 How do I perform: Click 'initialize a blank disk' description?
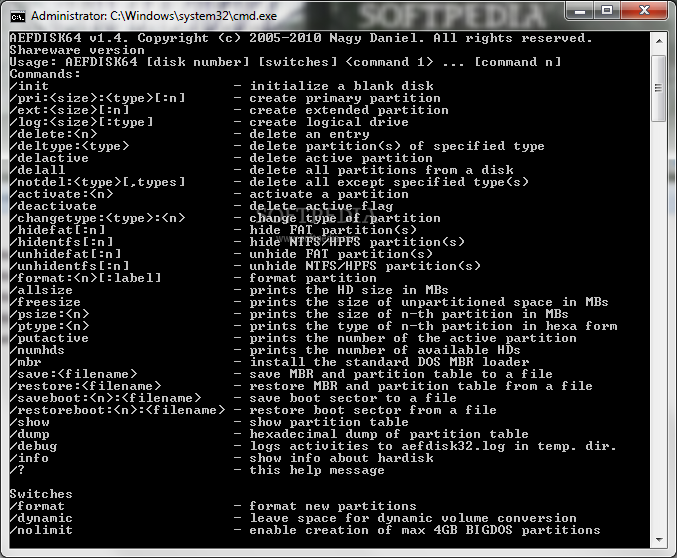(342, 86)
